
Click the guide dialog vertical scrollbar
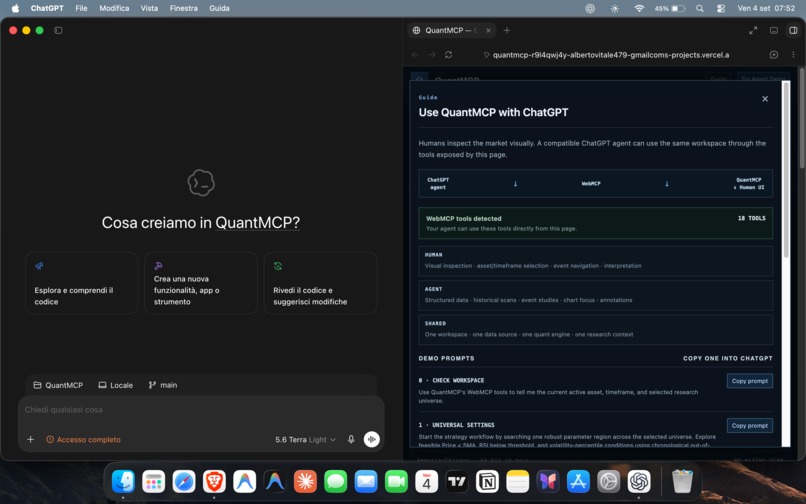[x=785, y=170]
